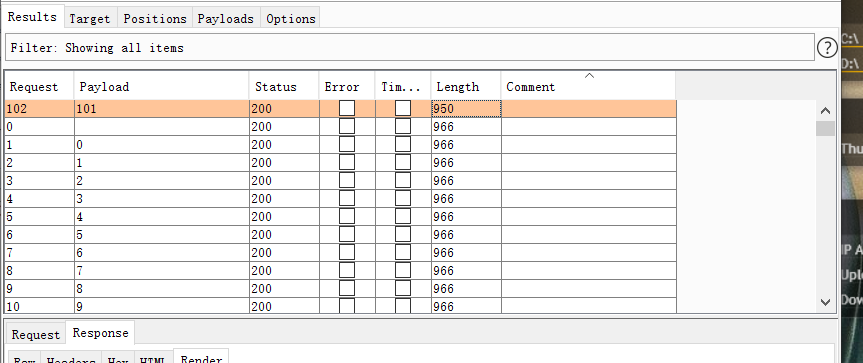Click scrollbar down arrow in results table
This screenshot has height=363, width=863.
coord(824,301)
